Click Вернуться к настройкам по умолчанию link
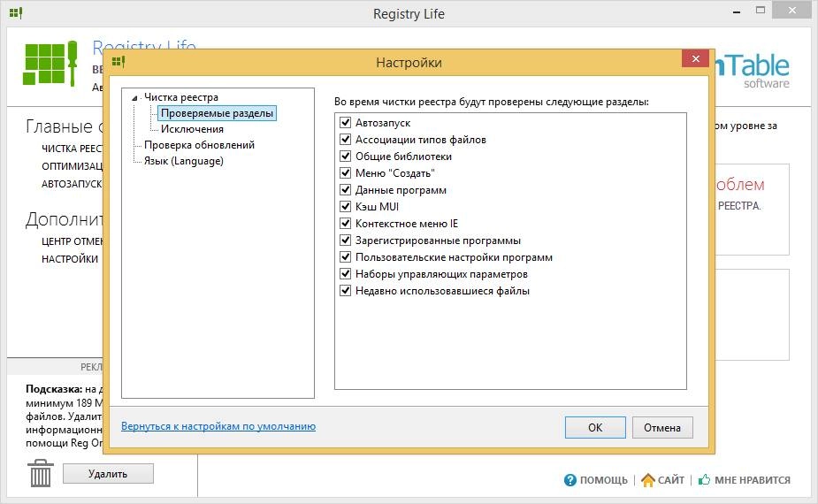 coord(218,426)
